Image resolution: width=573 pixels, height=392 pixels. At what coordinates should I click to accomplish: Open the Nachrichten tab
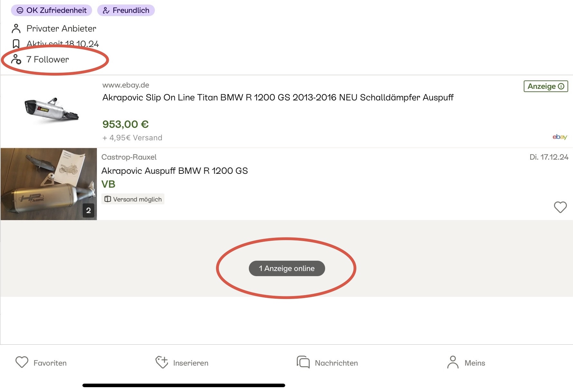click(327, 363)
